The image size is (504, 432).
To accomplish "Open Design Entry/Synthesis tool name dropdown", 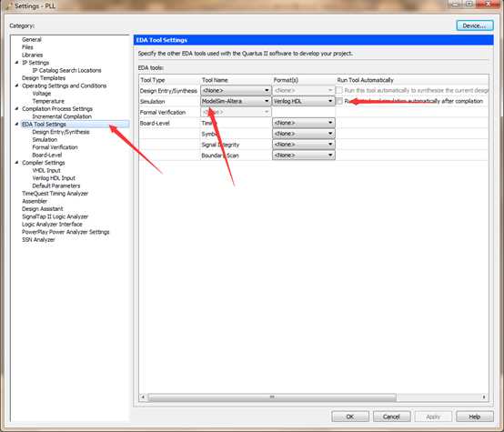I will (236, 91).
